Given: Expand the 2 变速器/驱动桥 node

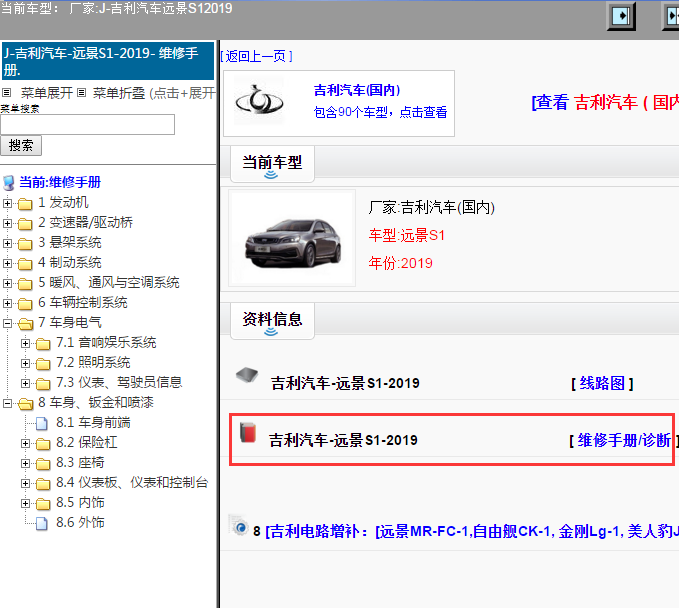Looking at the screenshot, I should (x=7, y=223).
